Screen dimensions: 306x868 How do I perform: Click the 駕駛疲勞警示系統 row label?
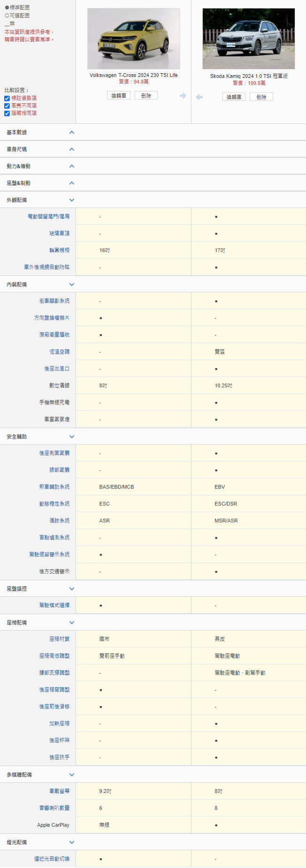(x=49, y=554)
